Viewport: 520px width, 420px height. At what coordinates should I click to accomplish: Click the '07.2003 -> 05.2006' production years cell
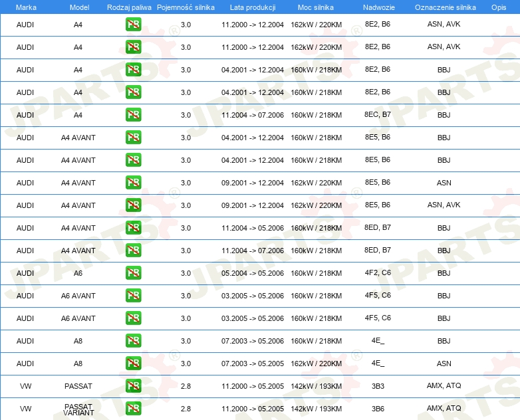pyautogui.click(x=253, y=341)
